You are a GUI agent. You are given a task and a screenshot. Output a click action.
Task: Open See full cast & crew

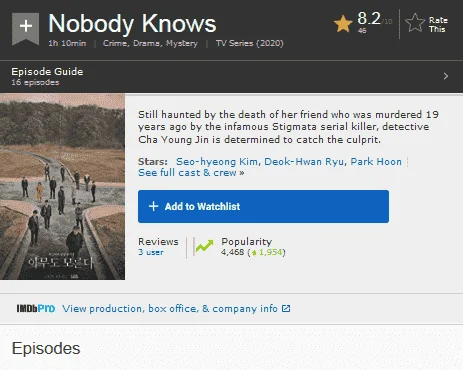point(191,173)
